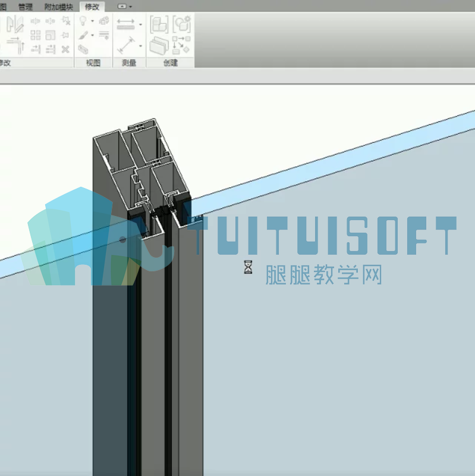
Task: Click the Delete X icon
Action: [65, 49]
